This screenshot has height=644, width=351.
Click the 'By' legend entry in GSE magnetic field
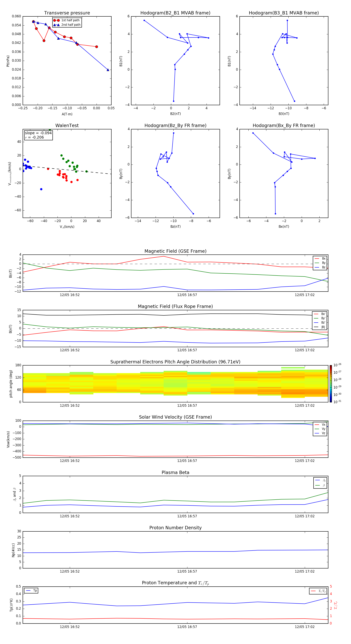(320, 263)
